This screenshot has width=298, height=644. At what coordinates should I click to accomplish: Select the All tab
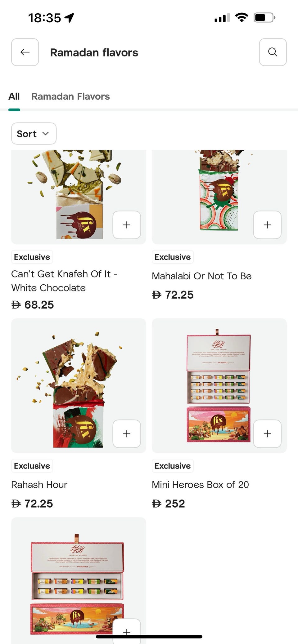tap(14, 96)
